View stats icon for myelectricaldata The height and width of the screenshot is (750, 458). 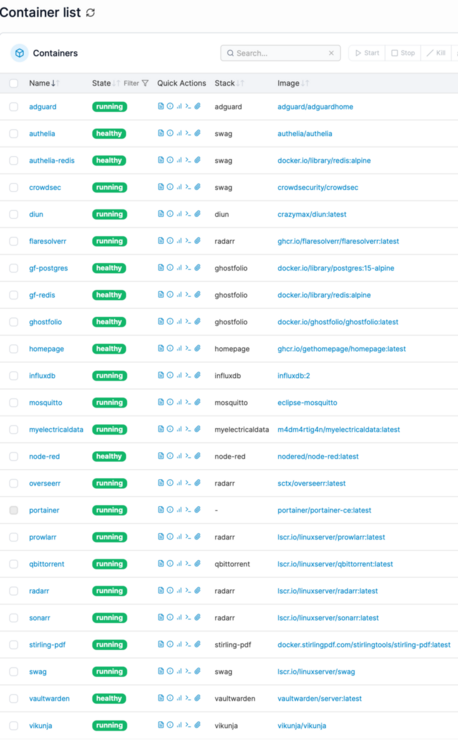click(179, 429)
